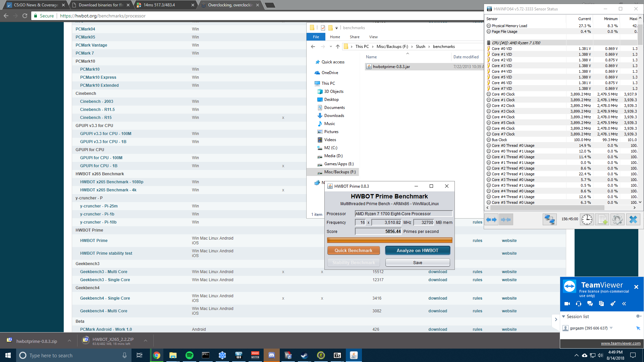
Task: Open HWiNFO remote network monitors icon
Action: click(550, 220)
